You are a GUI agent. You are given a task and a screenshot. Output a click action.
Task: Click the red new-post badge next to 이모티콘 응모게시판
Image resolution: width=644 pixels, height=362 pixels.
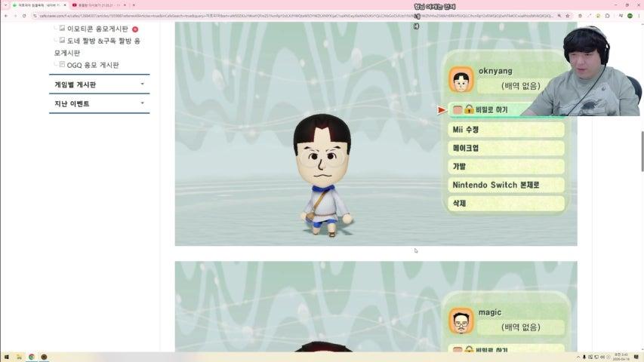coord(135,29)
